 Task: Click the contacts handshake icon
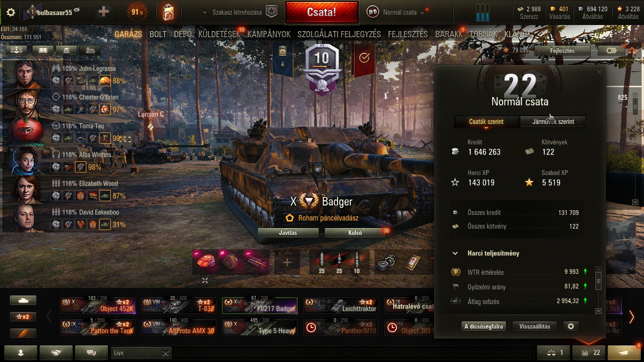pos(56,353)
